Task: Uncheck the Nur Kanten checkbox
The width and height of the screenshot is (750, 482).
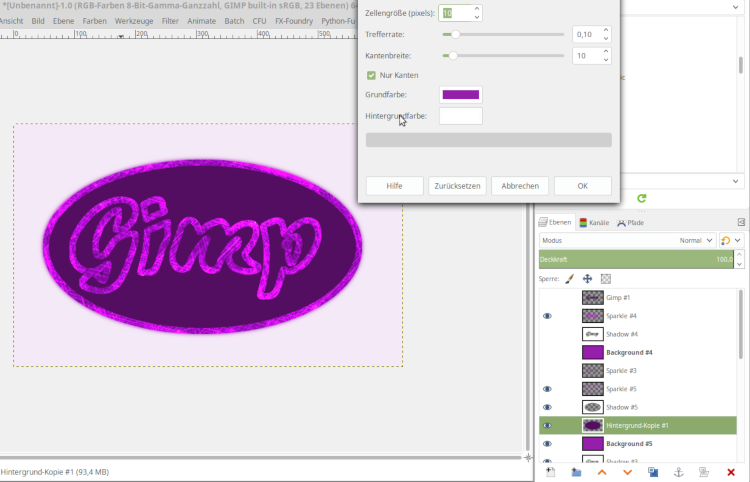Action: pos(372,75)
